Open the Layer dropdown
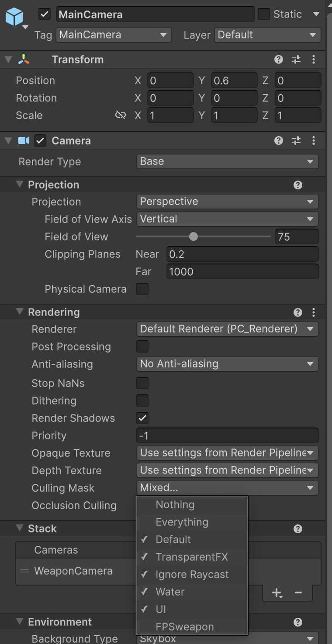The height and width of the screenshot is (644, 332). click(x=267, y=35)
